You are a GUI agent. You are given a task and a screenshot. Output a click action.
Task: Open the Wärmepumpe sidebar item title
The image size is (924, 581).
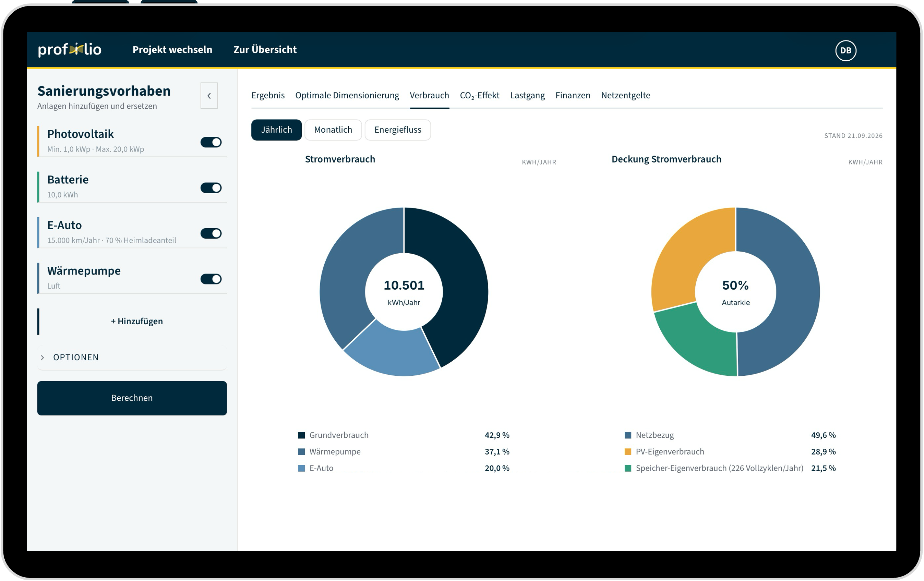(84, 271)
